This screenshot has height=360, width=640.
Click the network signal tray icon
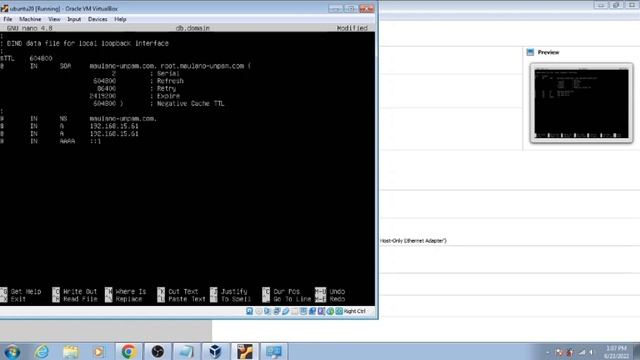(582, 352)
